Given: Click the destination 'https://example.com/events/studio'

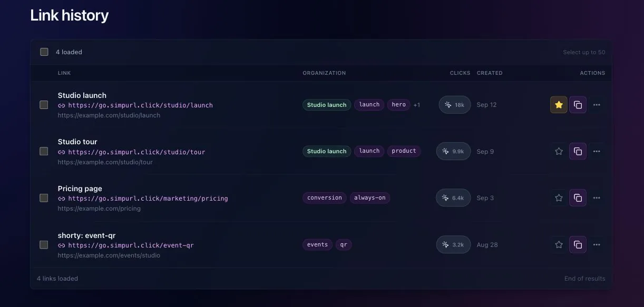Looking at the screenshot, I should pos(109,255).
